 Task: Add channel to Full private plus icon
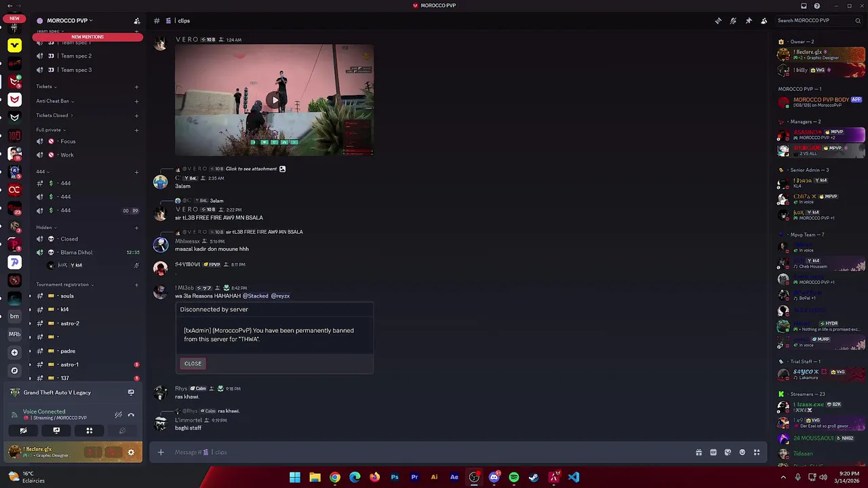(x=136, y=129)
